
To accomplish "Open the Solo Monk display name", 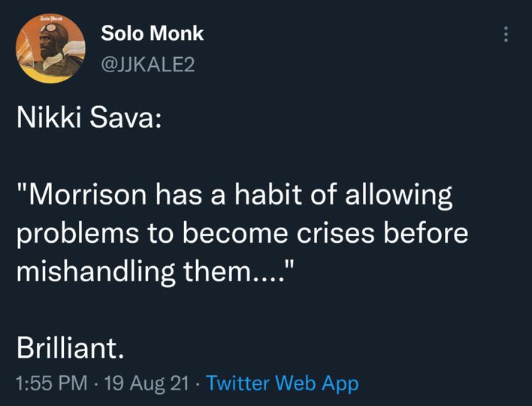I will (152, 34).
